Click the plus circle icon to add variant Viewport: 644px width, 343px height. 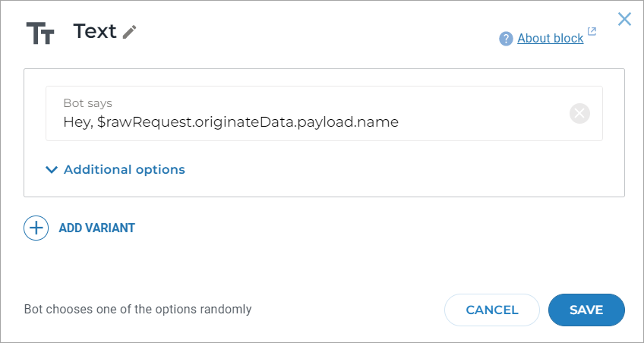coord(36,228)
